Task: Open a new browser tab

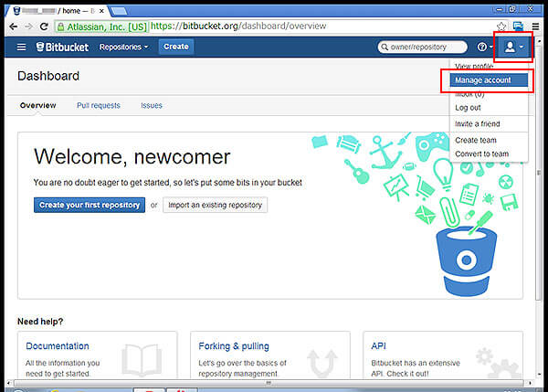Action: (x=119, y=11)
